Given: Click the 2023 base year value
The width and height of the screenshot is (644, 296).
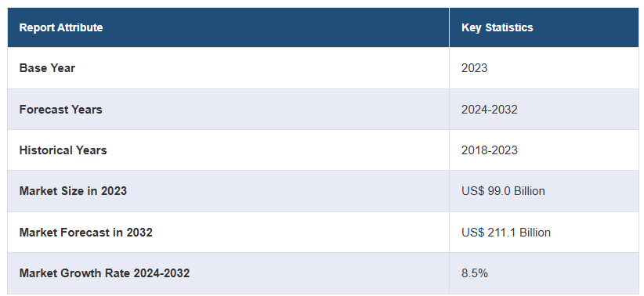Looking at the screenshot, I should tap(474, 68).
